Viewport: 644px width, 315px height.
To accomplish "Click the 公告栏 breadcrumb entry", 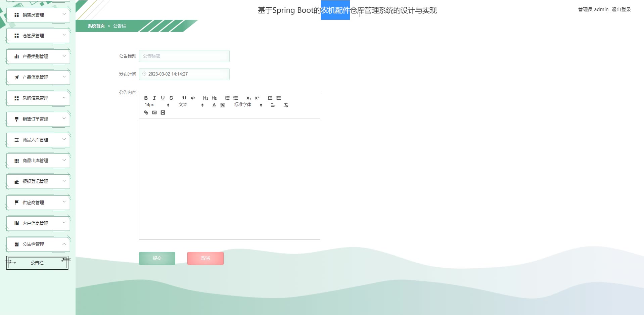I will point(120,26).
